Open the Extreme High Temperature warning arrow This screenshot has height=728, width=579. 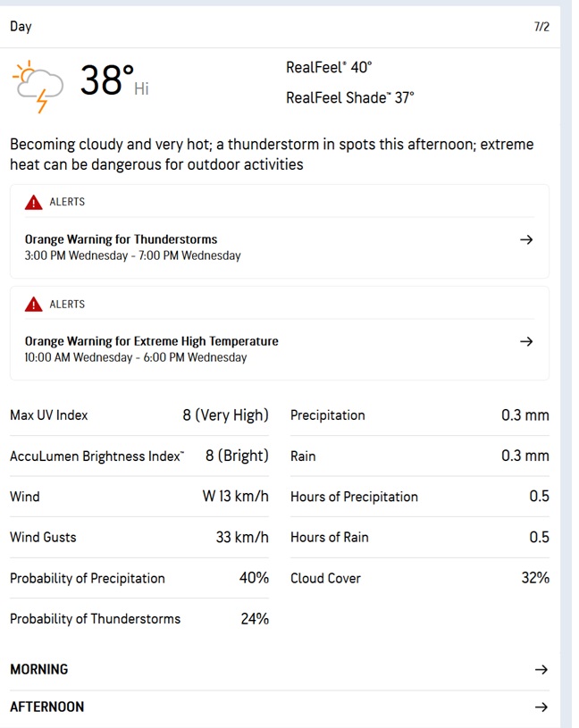point(526,341)
